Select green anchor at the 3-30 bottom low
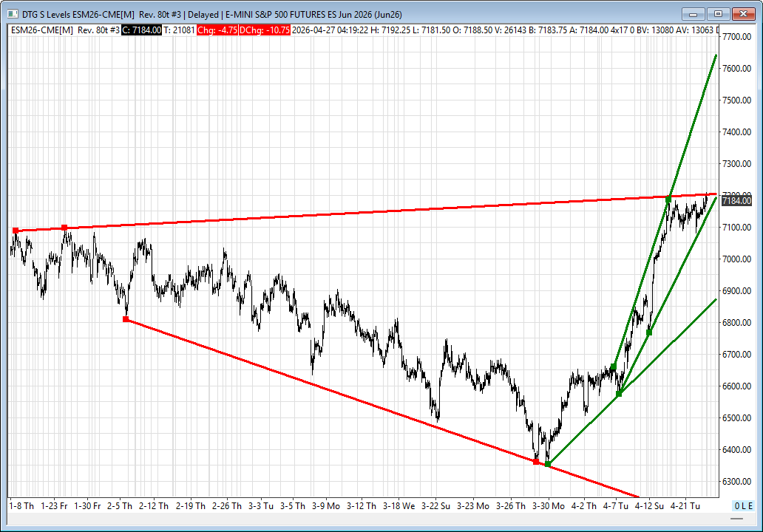The width and height of the screenshot is (763, 532). [x=547, y=464]
